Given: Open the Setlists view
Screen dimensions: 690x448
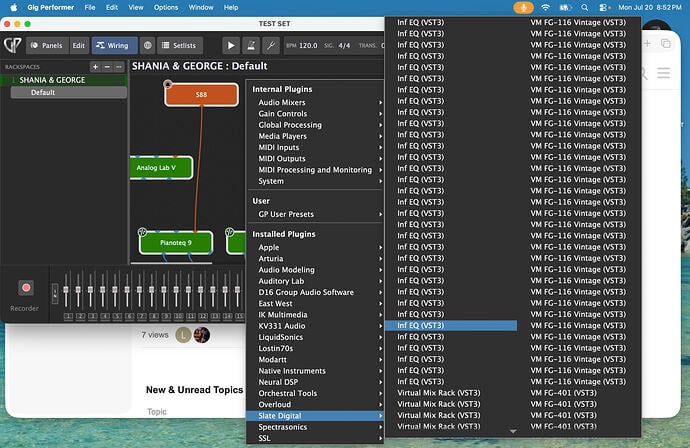Looking at the screenshot, I should point(179,45).
